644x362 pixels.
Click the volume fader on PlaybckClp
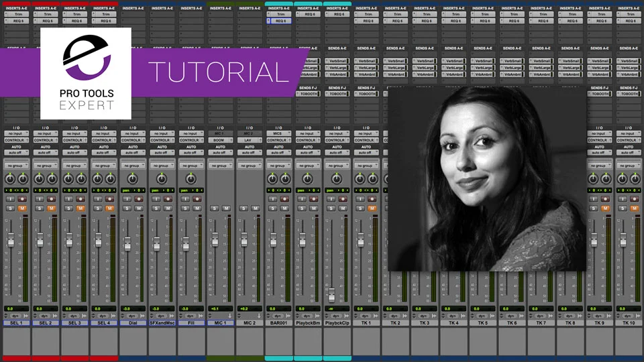[331, 295]
